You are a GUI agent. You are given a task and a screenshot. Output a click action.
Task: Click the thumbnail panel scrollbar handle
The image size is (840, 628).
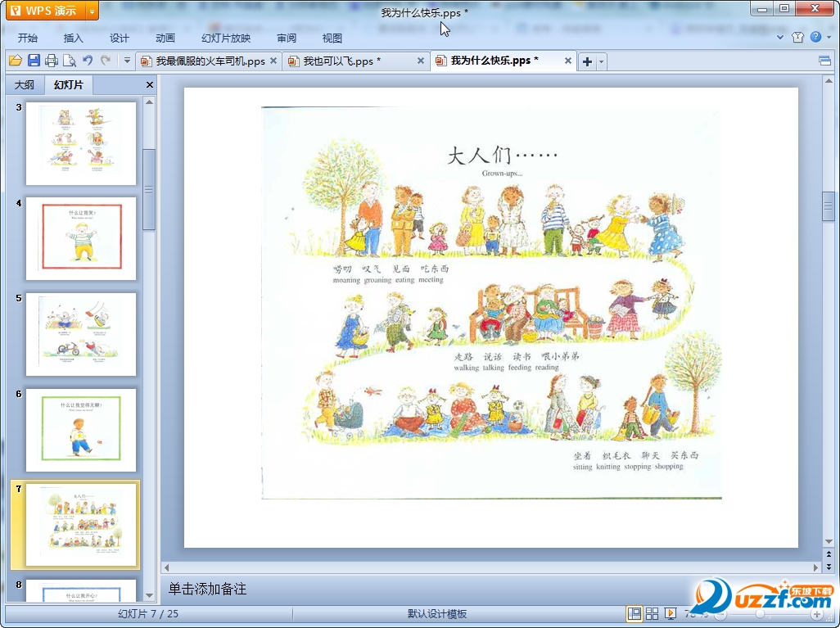[149, 189]
